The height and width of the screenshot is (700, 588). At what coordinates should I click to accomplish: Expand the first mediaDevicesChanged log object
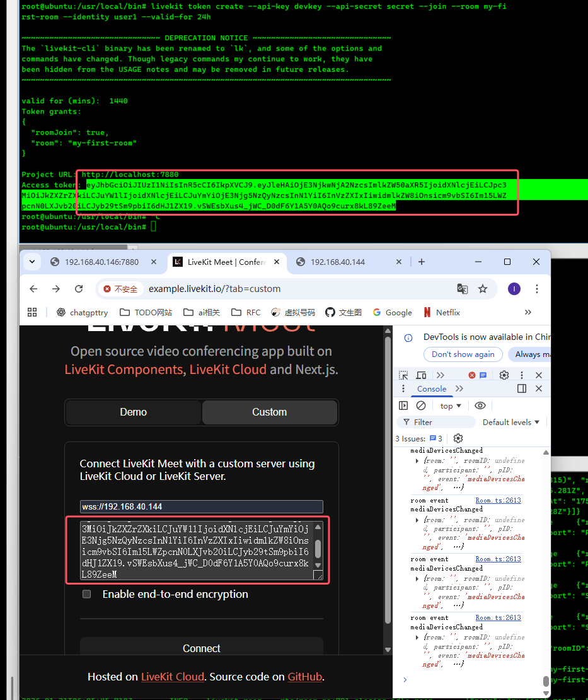417,461
